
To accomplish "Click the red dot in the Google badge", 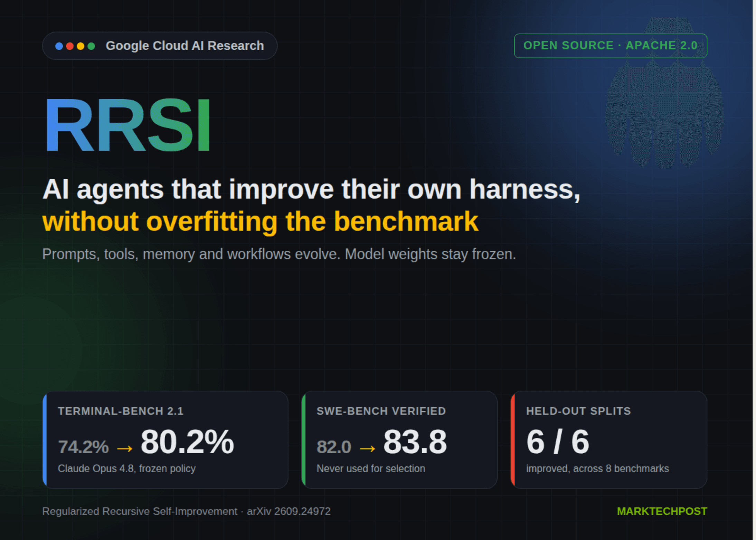I will (70, 46).
